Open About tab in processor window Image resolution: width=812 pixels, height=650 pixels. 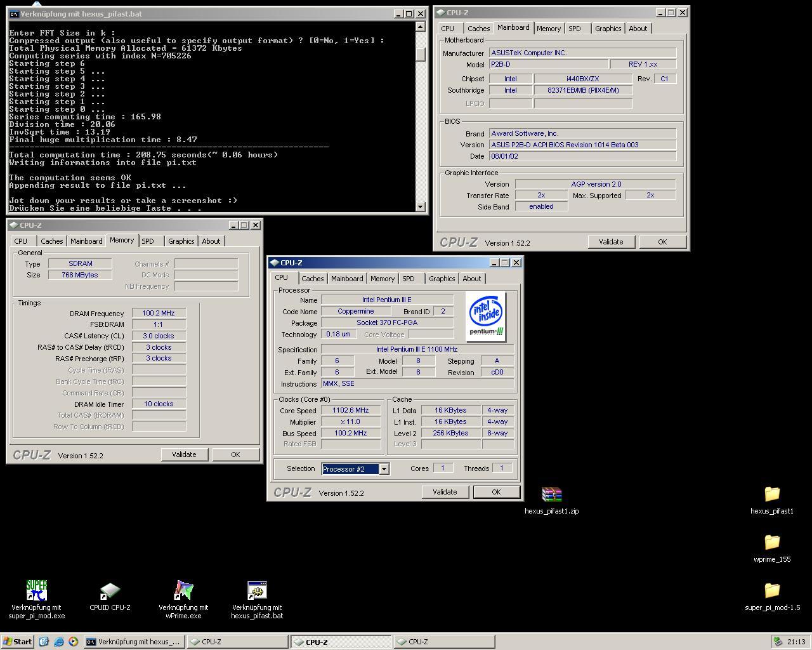pyautogui.click(x=471, y=279)
